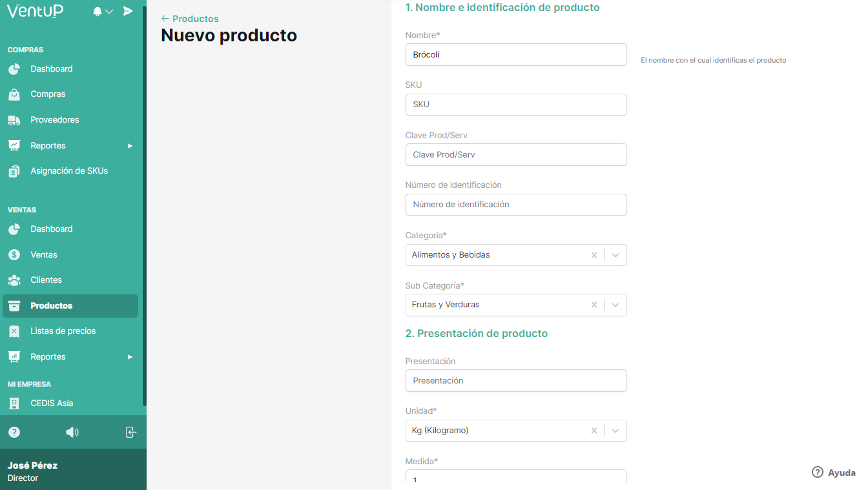868x490 pixels.
Task: Click the Asignación de SKUs icon
Action: tap(14, 170)
